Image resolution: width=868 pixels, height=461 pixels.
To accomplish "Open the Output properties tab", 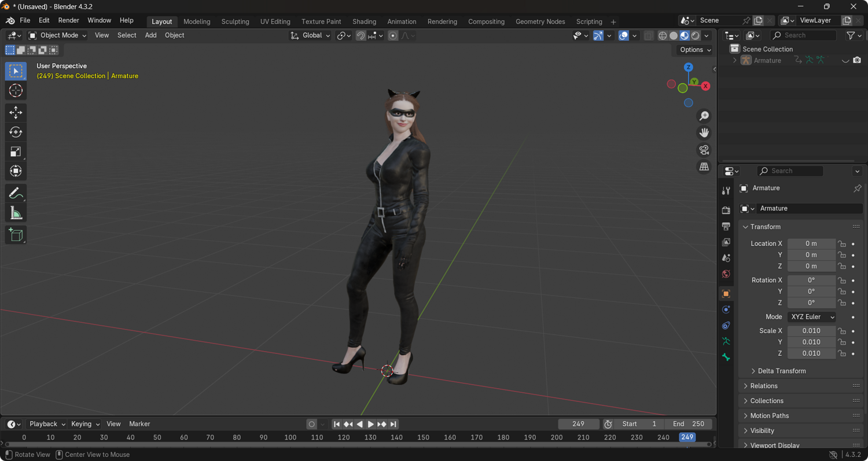I will [726, 226].
